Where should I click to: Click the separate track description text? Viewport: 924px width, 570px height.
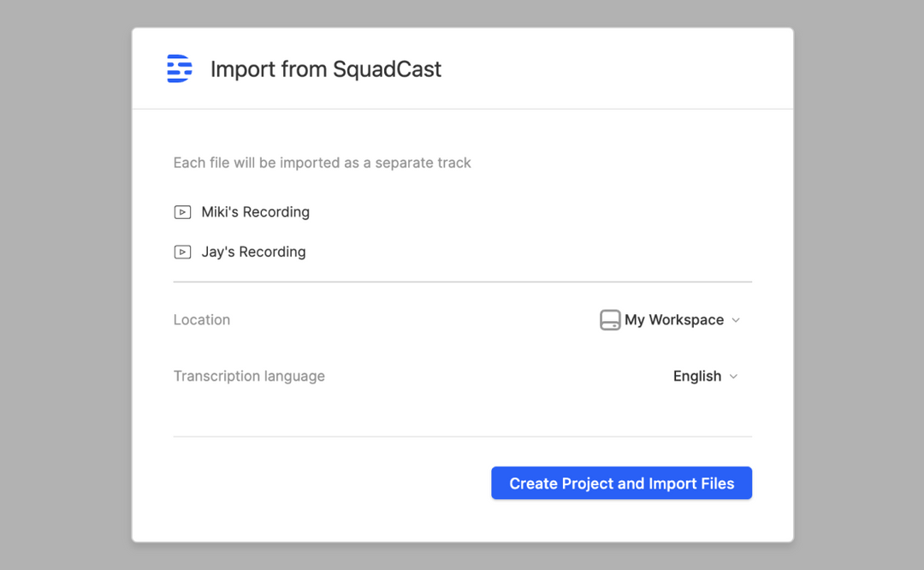(323, 163)
